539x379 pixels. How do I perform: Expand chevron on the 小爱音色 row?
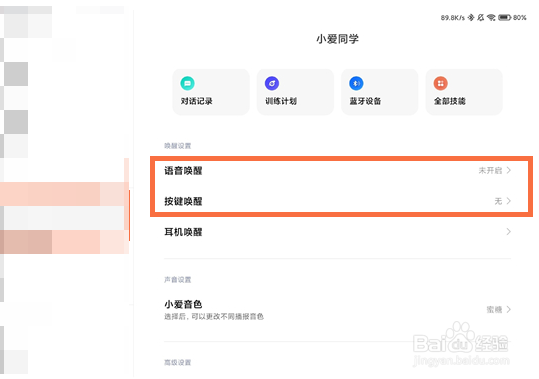509,309
